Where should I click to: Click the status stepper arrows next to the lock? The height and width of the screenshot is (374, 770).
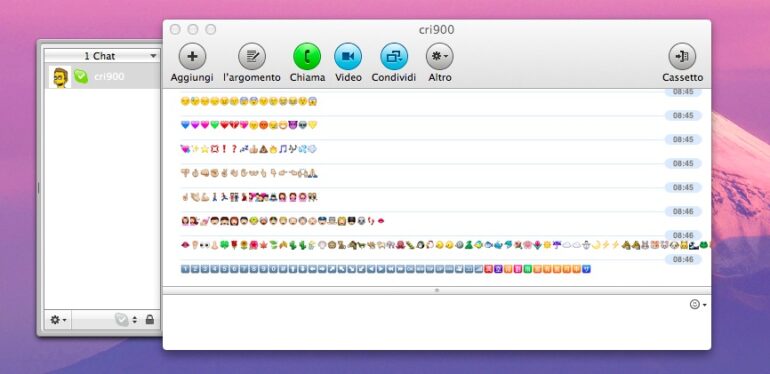point(135,320)
